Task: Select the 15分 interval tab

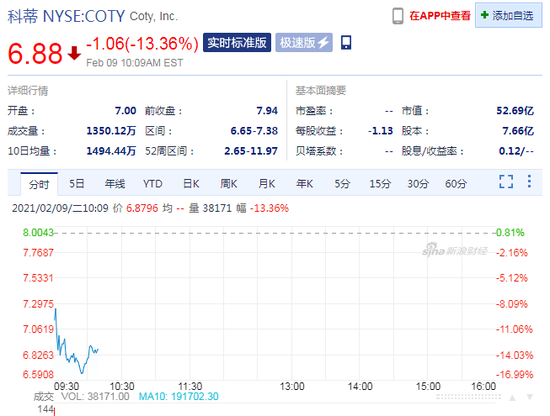Action: point(380,183)
